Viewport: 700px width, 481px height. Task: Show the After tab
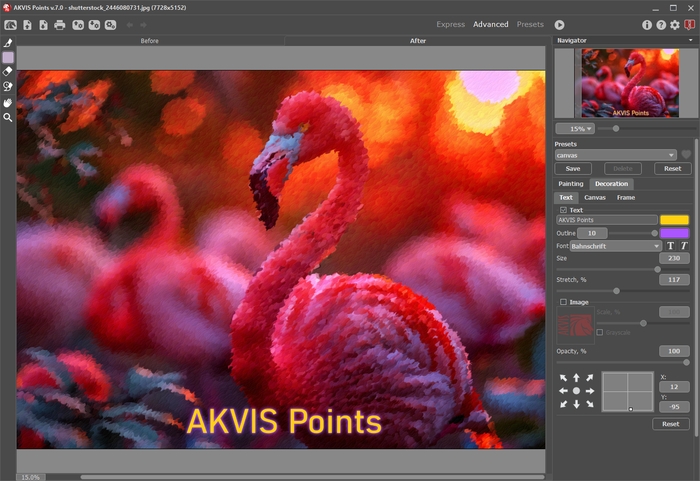417,41
